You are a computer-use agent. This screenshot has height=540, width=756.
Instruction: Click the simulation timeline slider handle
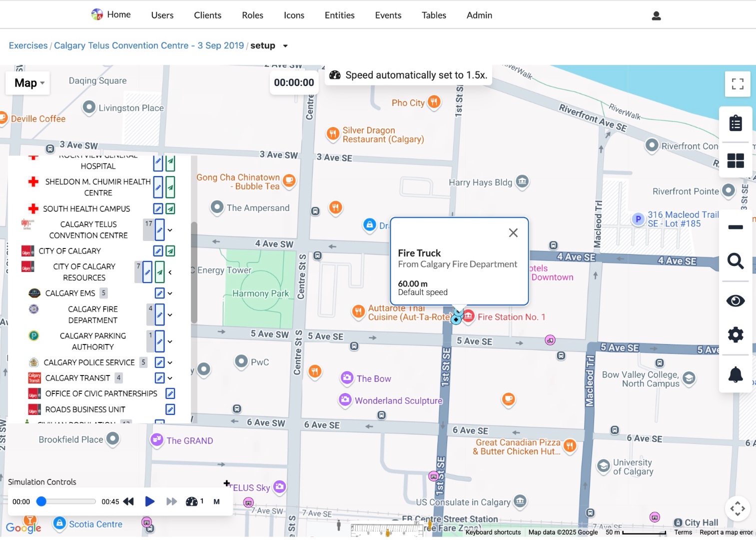coord(41,501)
